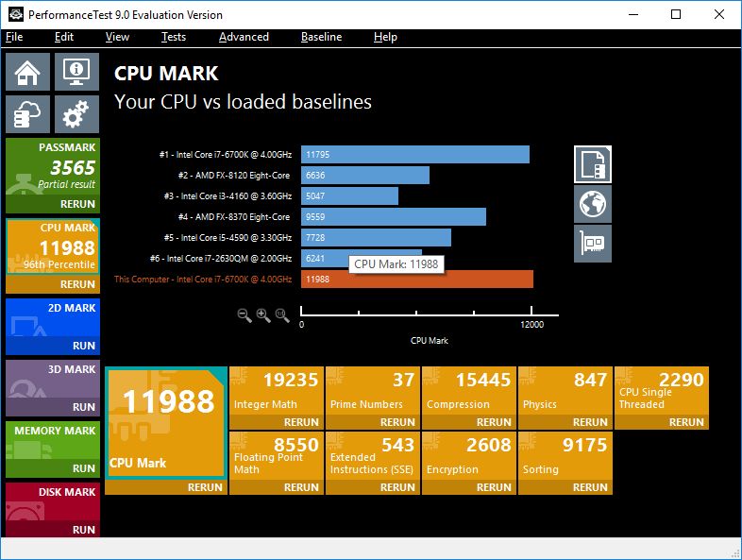Open the File menu

pos(14,37)
